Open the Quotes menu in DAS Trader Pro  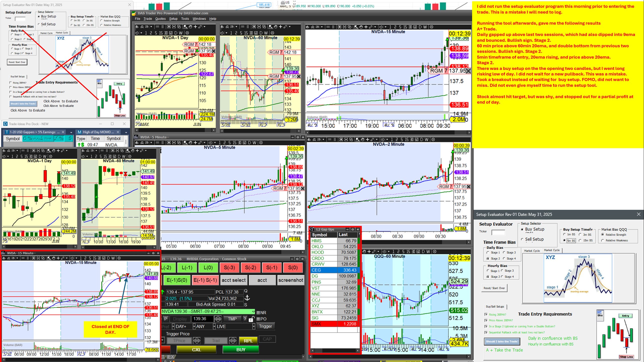click(160, 19)
